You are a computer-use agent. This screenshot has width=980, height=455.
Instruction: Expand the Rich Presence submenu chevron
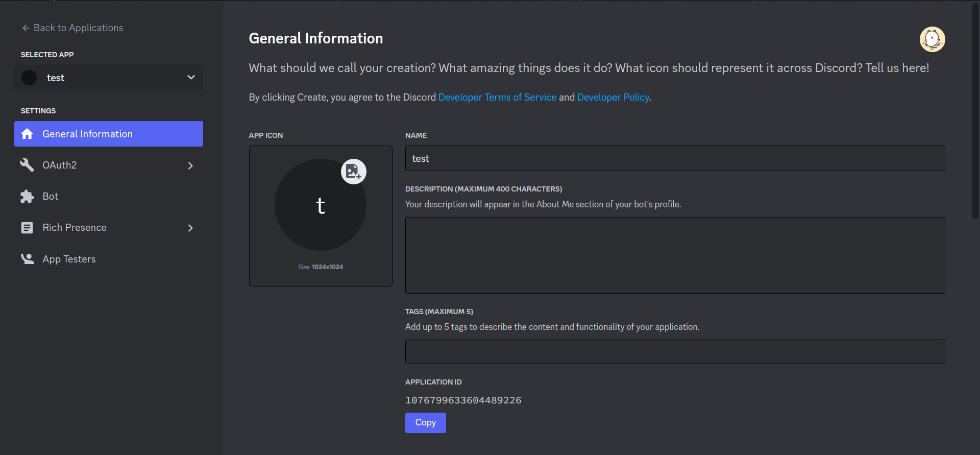pyautogui.click(x=190, y=228)
